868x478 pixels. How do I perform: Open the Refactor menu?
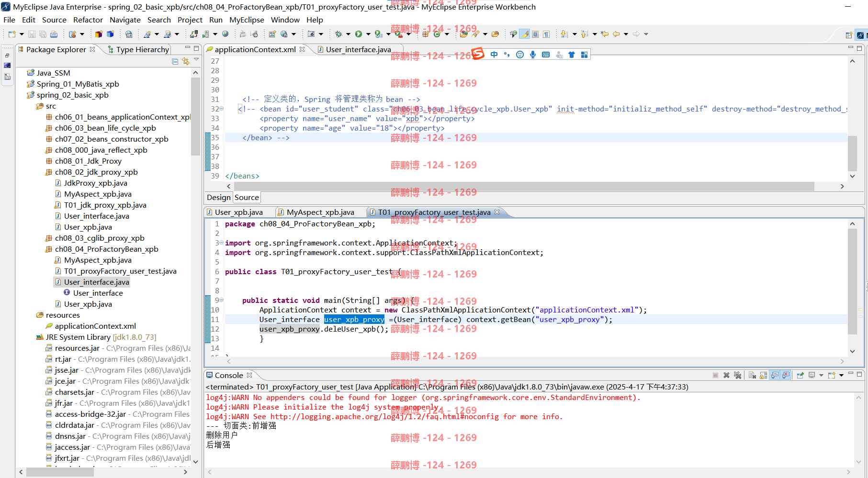tap(88, 20)
